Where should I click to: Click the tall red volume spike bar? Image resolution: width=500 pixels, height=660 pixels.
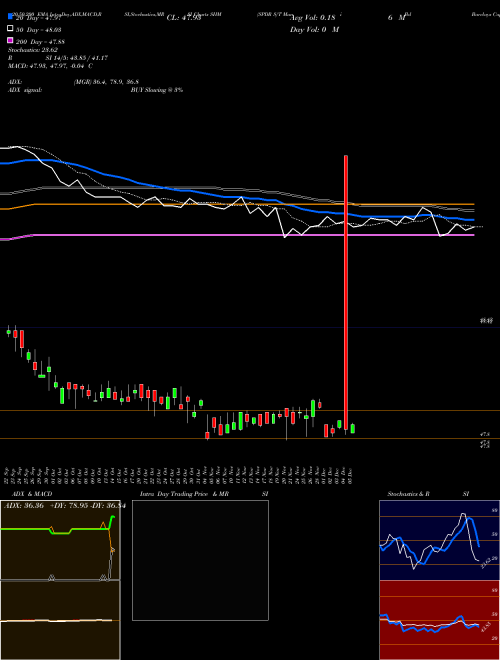[x=346, y=293]
